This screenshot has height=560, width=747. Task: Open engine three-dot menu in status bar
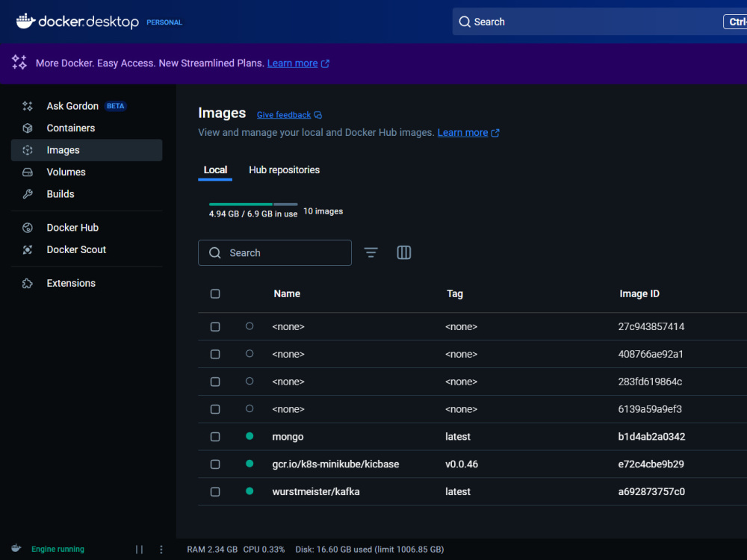(x=161, y=550)
